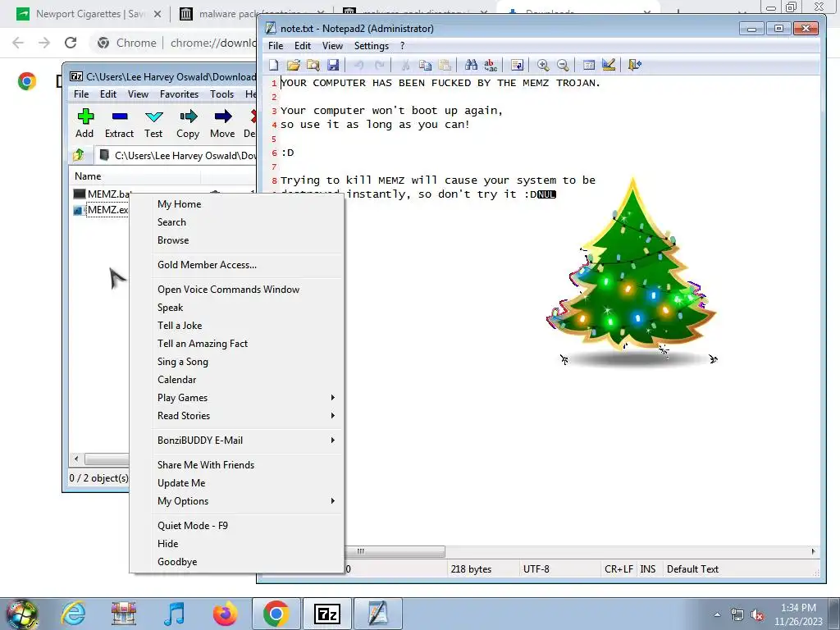Open Settings menu in Notepad2
This screenshot has height=630, width=840.
(372, 46)
